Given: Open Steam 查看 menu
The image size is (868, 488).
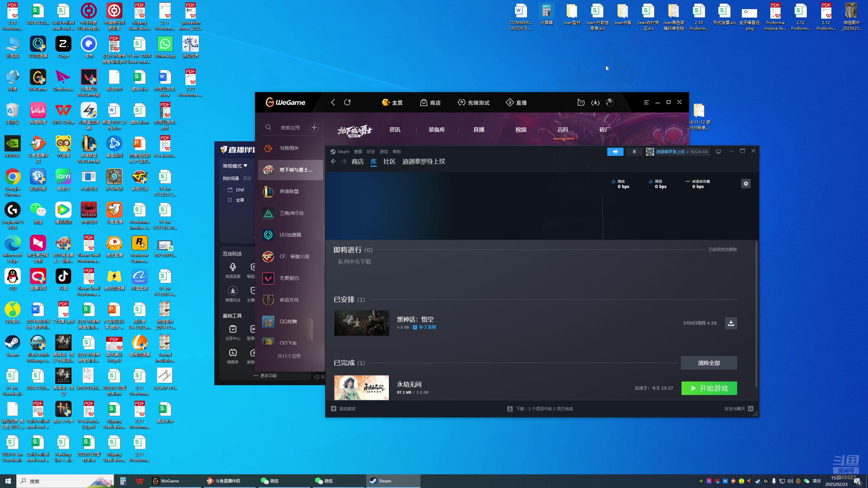Looking at the screenshot, I should tap(358, 151).
